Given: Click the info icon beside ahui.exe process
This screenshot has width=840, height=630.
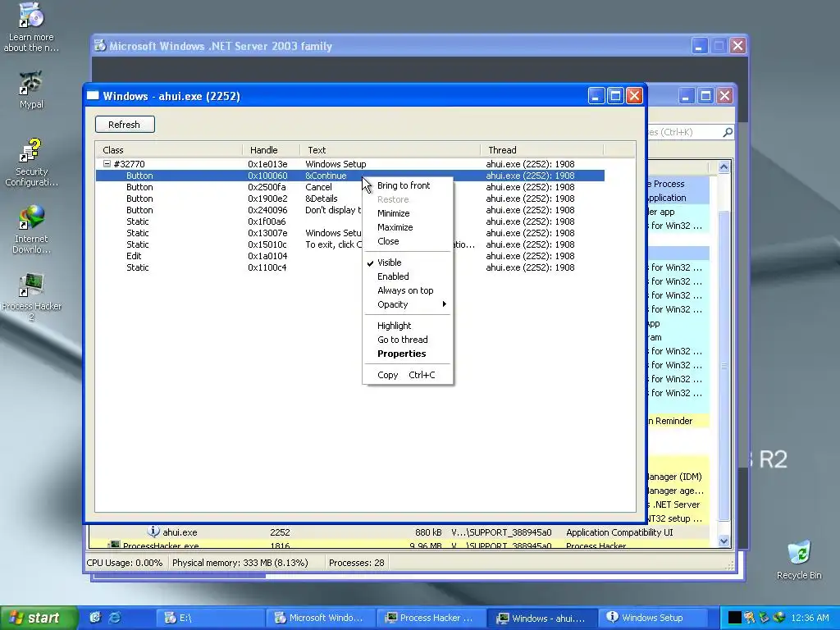Looking at the screenshot, I should click(x=153, y=532).
